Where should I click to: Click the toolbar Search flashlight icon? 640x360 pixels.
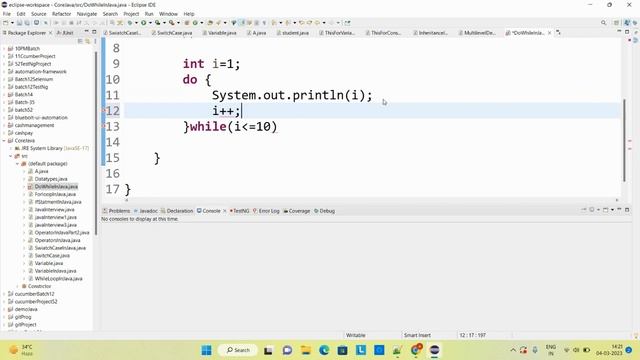[218, 23]
